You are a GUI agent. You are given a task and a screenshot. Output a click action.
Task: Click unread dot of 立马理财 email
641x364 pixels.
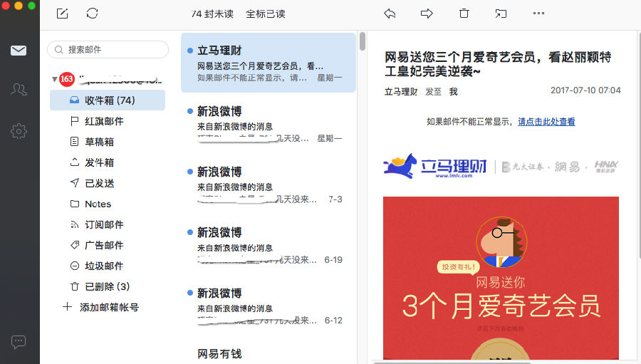click(190, 51)
